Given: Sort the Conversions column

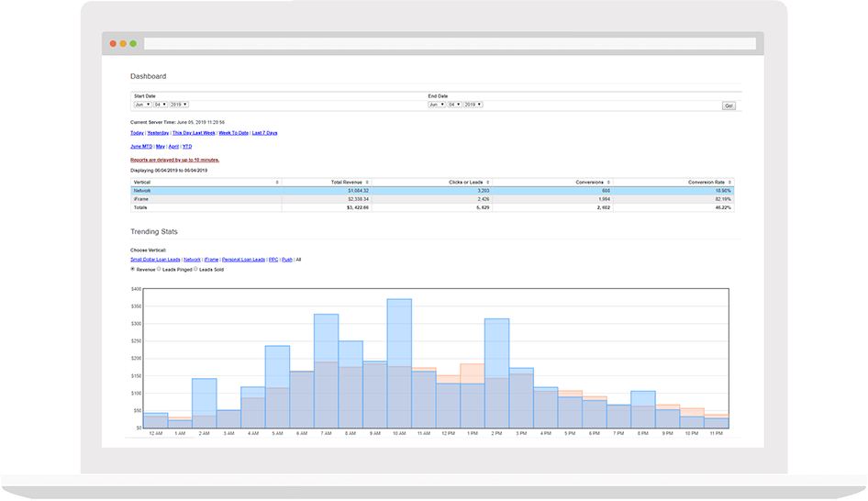Looking at the screenshot, I should pyautogui.click(x=609, y=183).
